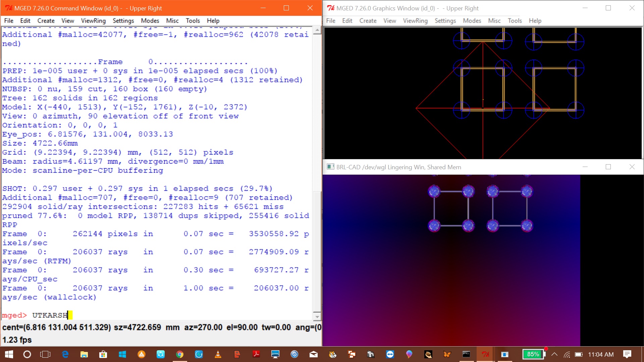Launch Scratch cat icon on taskbar

click(333, 354)
